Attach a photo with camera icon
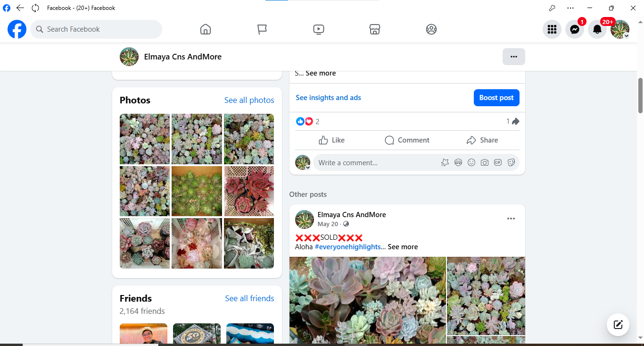Viewport: 644px width, 346px height. click(x=485, y=163)
